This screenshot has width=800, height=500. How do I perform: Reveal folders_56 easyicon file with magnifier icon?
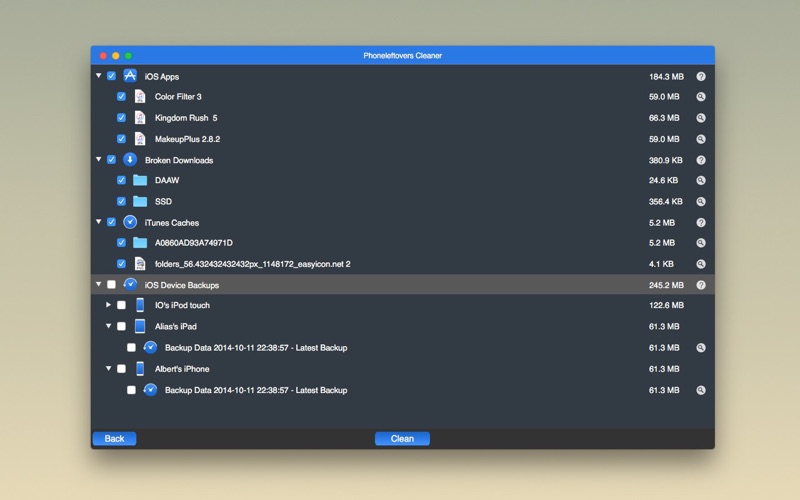[x=701, y=264]
